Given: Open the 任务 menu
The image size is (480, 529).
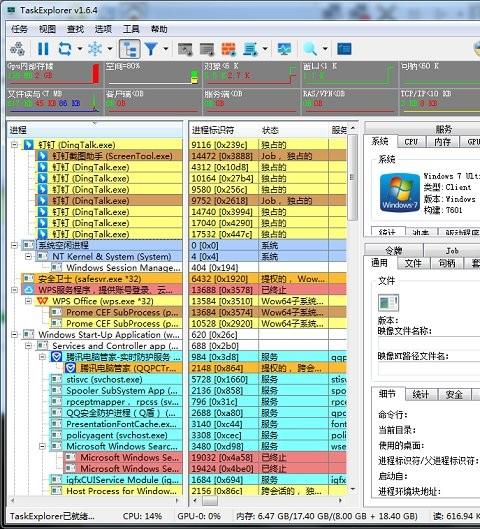Looking at the screenshot, I should pos(19,29).
